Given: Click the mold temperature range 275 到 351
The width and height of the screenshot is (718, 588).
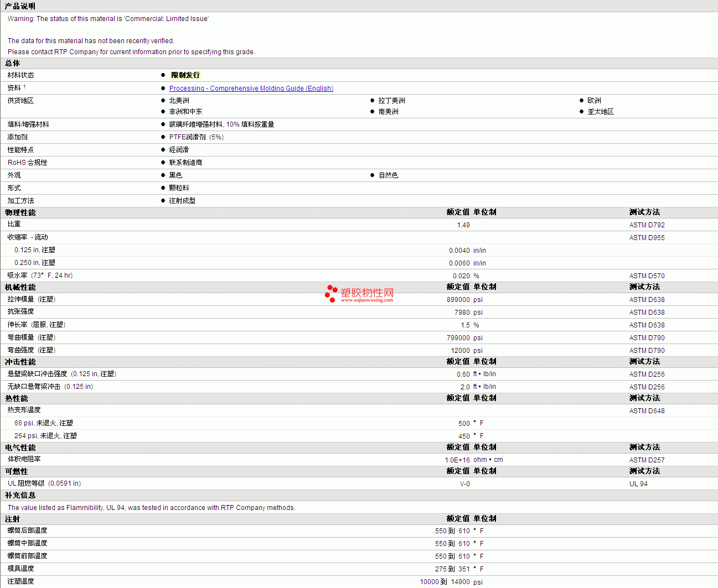Looking at the screenshot, I should point(452,569).
